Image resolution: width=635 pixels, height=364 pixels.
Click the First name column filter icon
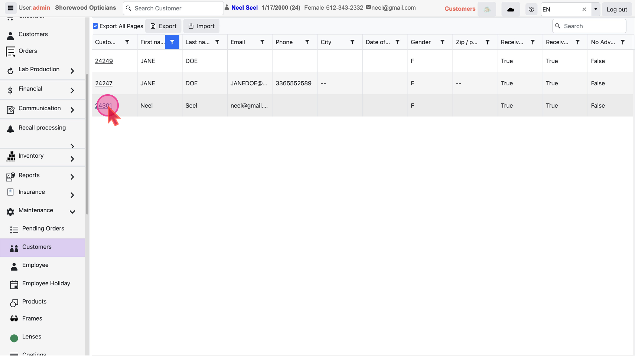point(172,42)
